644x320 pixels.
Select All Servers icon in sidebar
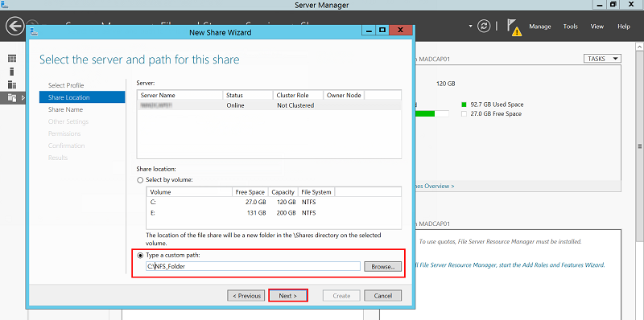pos(12,85)
